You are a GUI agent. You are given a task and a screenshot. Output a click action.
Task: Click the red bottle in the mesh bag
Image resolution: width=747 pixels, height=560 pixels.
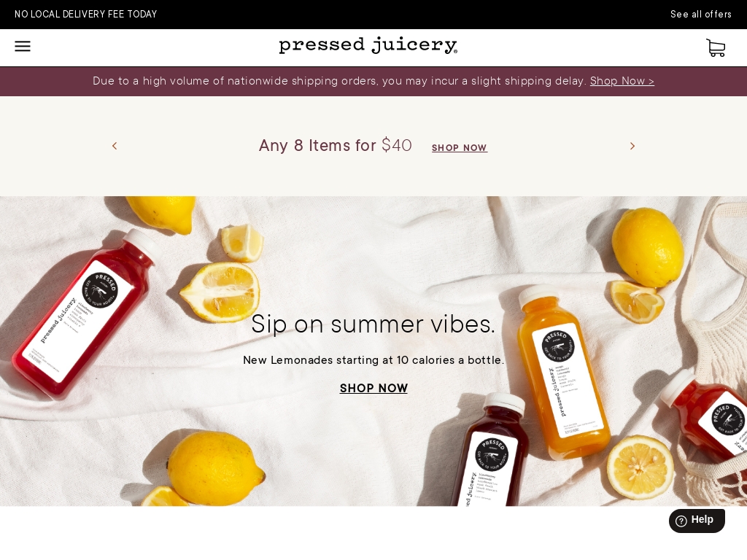[705, 418]
